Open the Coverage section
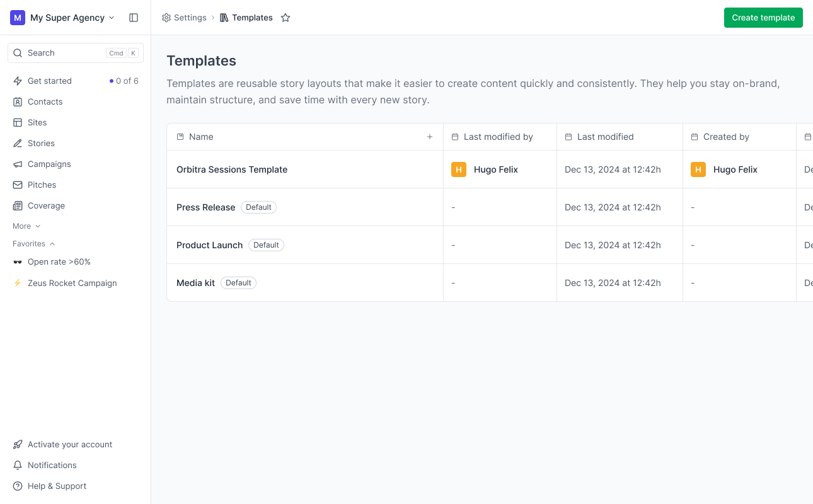 pos(45,205)
